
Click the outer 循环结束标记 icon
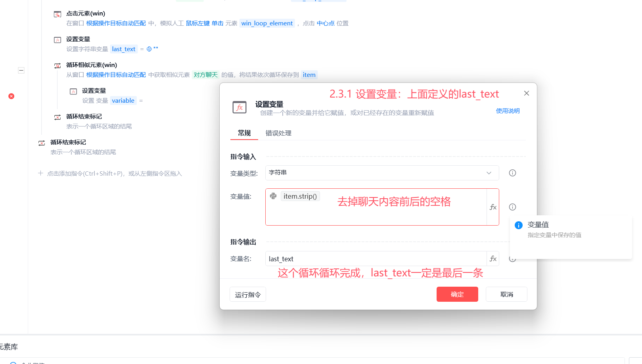click(x=42, y=143)
